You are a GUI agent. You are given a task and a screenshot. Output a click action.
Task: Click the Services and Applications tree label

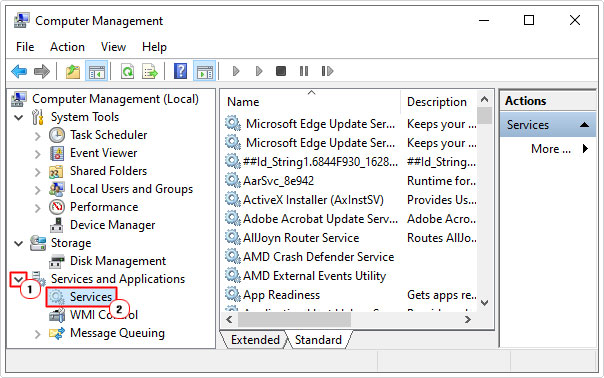point(118,279)
